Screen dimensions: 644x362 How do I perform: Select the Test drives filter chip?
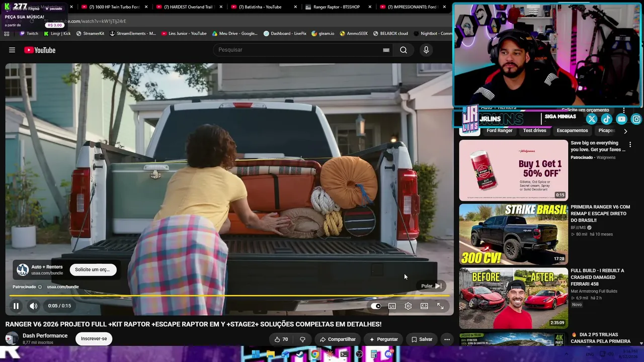click(534, 131)
